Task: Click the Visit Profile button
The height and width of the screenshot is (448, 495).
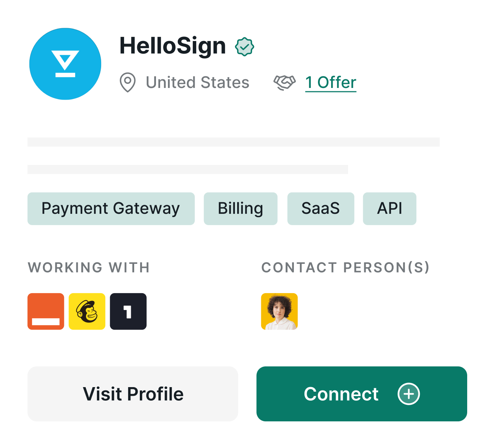Action: [x=133, y=394]
